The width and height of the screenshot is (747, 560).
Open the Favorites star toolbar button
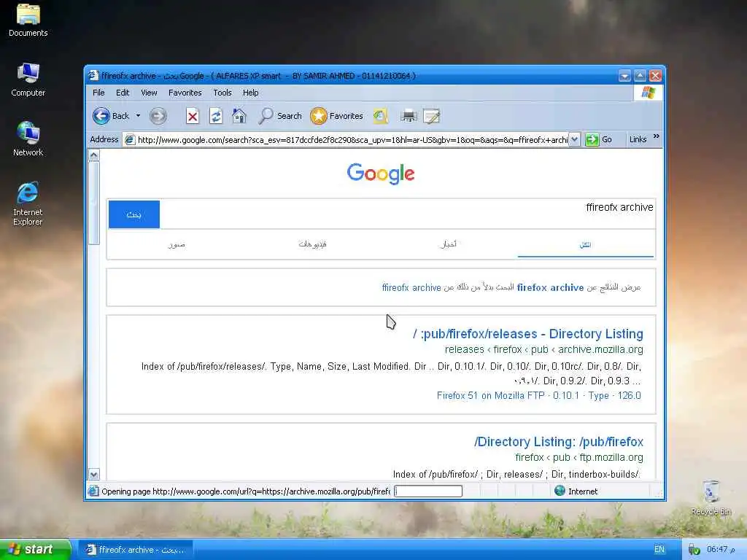click(336, 116)
